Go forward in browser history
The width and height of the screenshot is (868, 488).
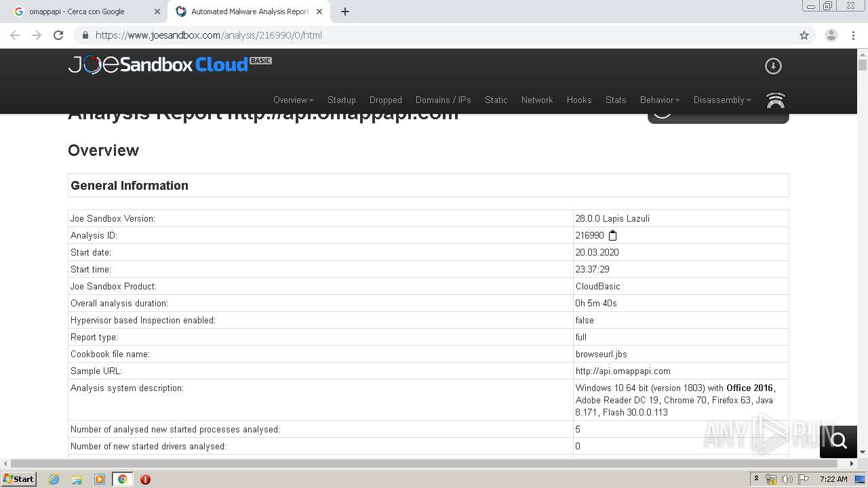tap(37, 35)
